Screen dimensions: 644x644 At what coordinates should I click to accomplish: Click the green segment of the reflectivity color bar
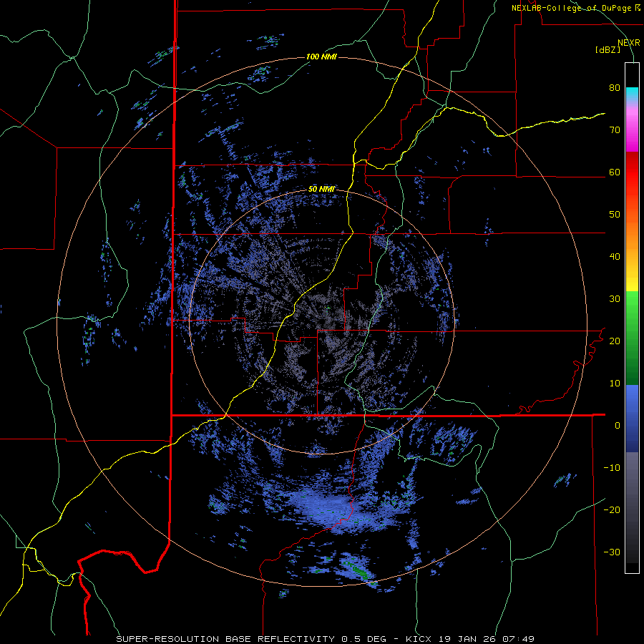[x=632, y=338]
